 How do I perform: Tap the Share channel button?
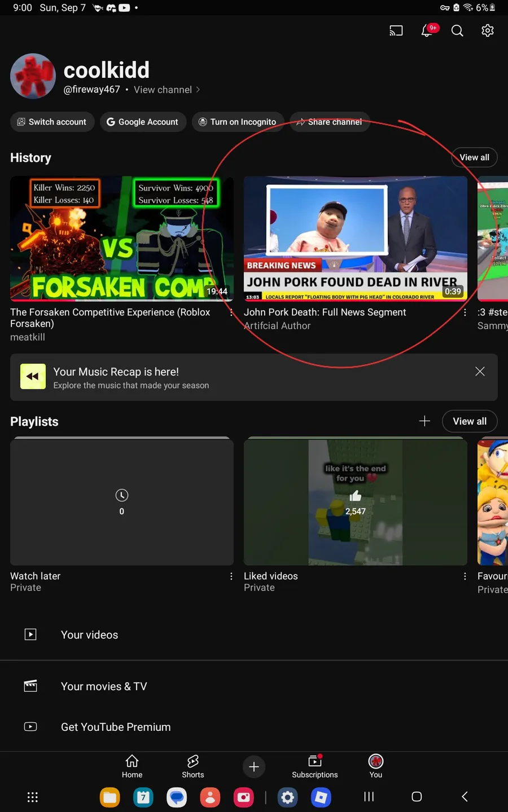tap(330, 122)
